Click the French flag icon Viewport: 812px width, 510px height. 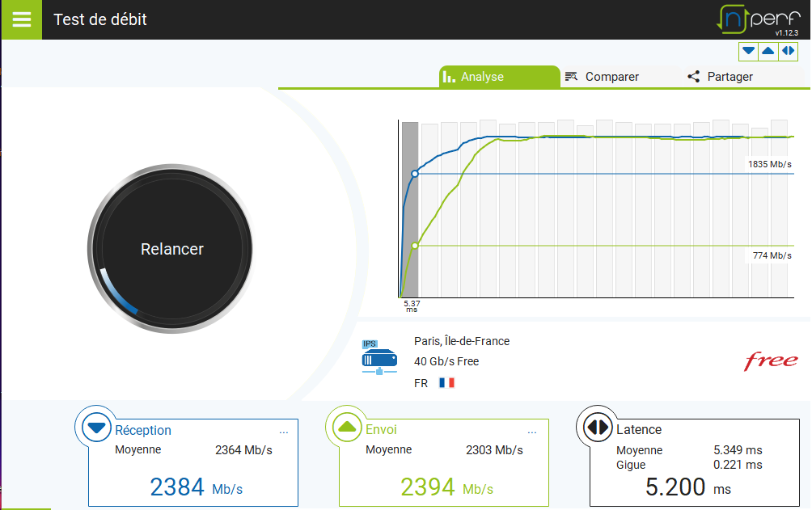(x=446, y=383)
